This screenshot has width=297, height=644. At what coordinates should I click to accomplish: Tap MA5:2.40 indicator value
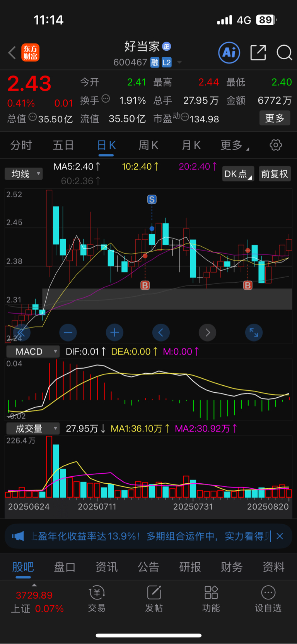77,167
